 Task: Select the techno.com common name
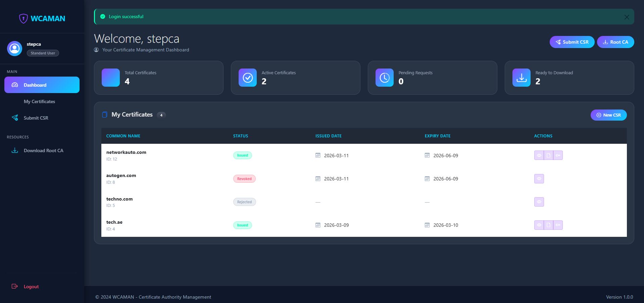[x=119, y=199]
